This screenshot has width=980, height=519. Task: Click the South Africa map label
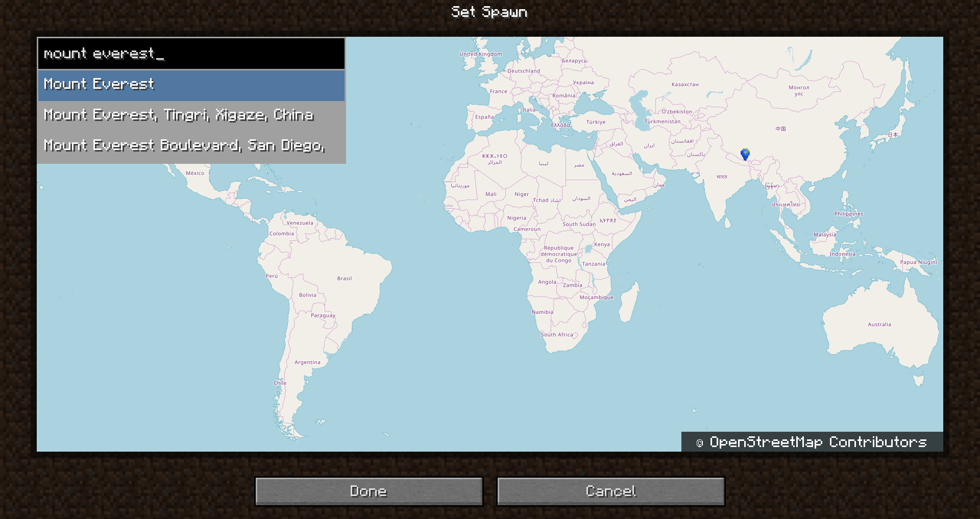[x=557, y=335]
